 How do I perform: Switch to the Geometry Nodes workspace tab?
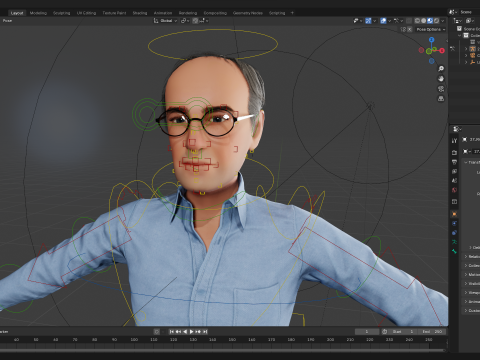pyautogui.click(x=248, y=13)
